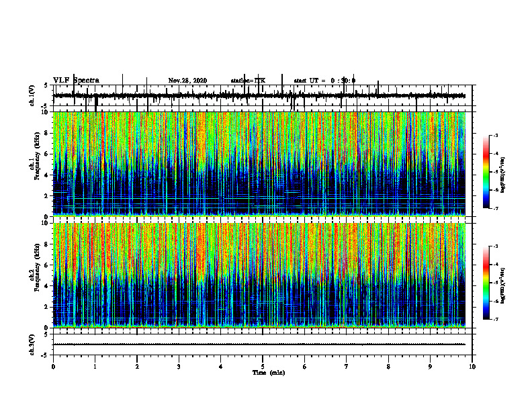Click the ch.2 colorbar "log(PSD)" unit label
The width and height of the screenshot is (532, 411).
click(503, 285)
